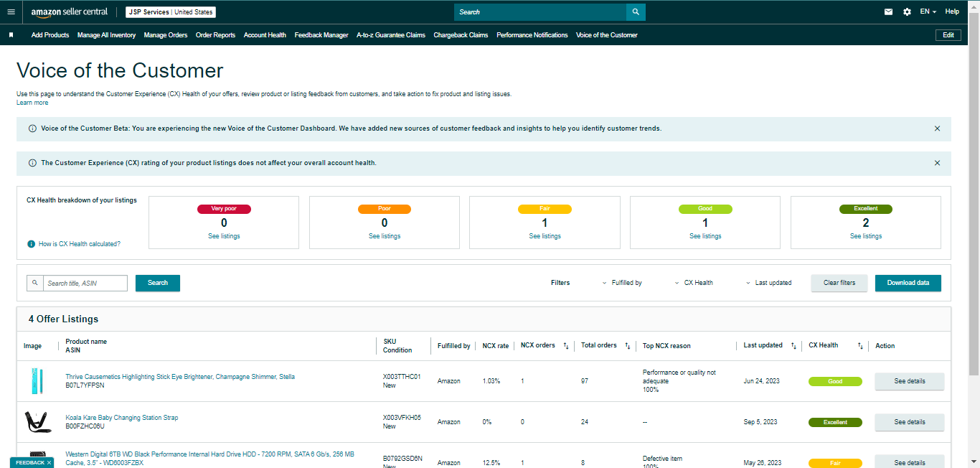The width and height of the screenshot is (980, 468).
Task: Sort by CX Health column arrows
Action: click(x=860, y=346)
